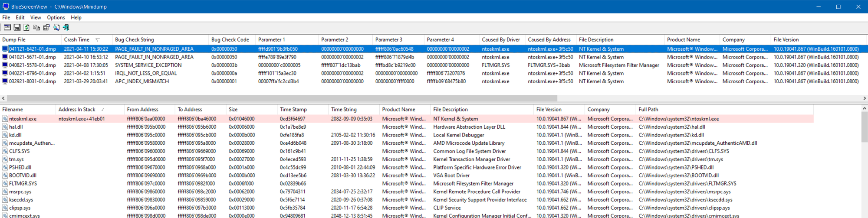Open Advanced Options from the toolbar
The image size is (868, 218).
coord(7,27)
